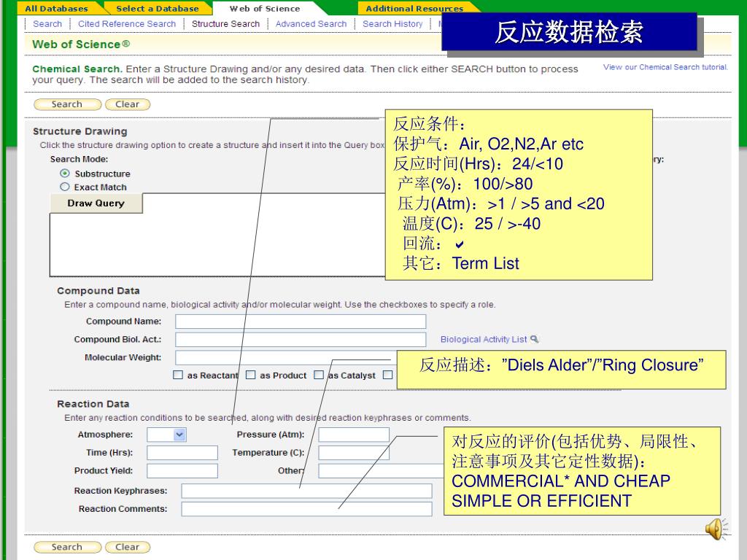The width and height of the screenshot is (747, 560).
Task: Open the Structure Search sub-tab
Action: 226,24
